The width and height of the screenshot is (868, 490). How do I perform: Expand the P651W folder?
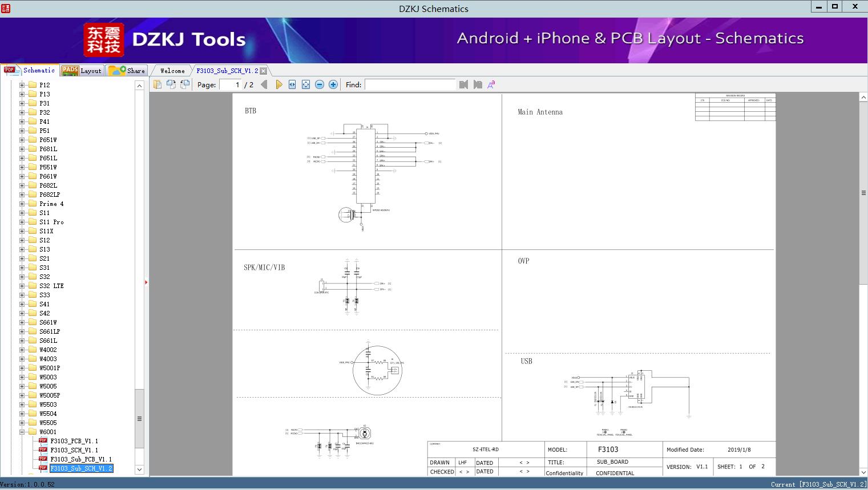(x=22, y=140)
